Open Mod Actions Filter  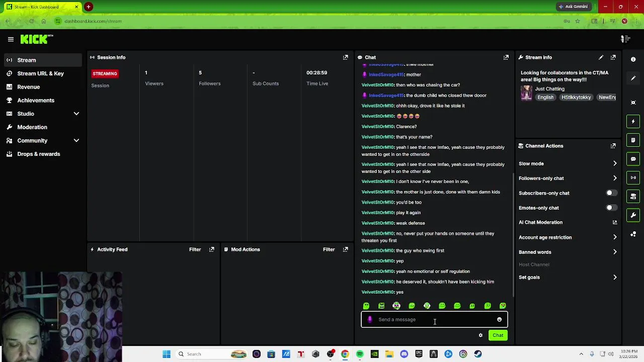[329, 249]
